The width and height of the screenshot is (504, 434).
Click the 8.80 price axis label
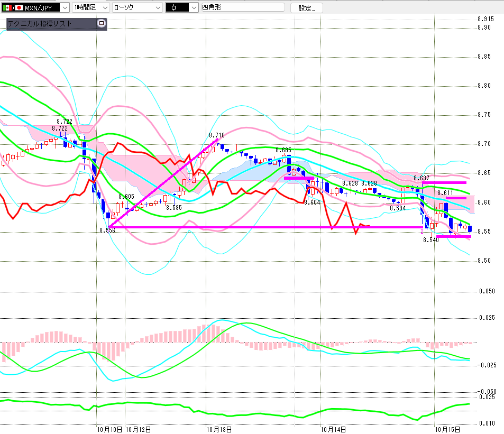484,86
